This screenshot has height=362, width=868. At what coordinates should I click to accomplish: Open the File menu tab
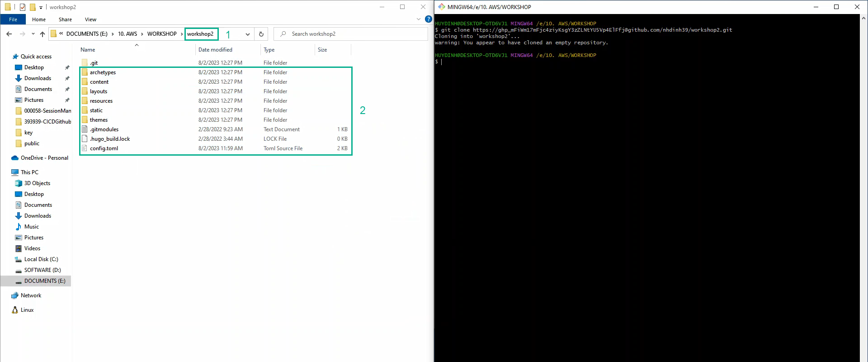tap(13, 19)
